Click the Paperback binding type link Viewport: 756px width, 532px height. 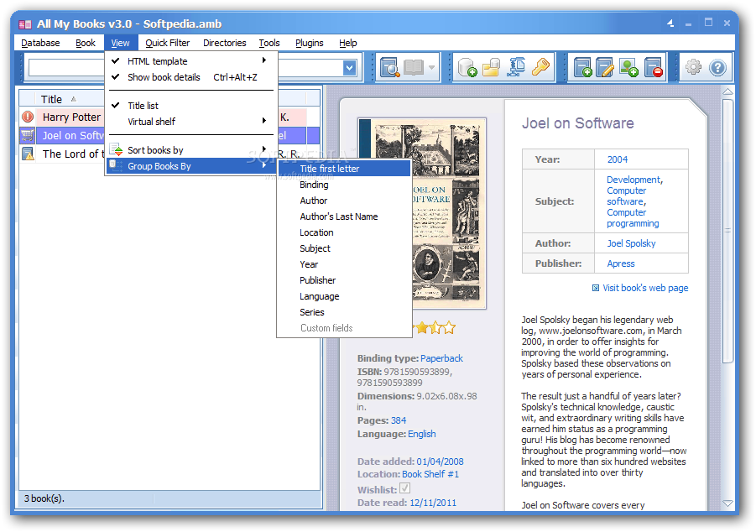tap(441, 358)
